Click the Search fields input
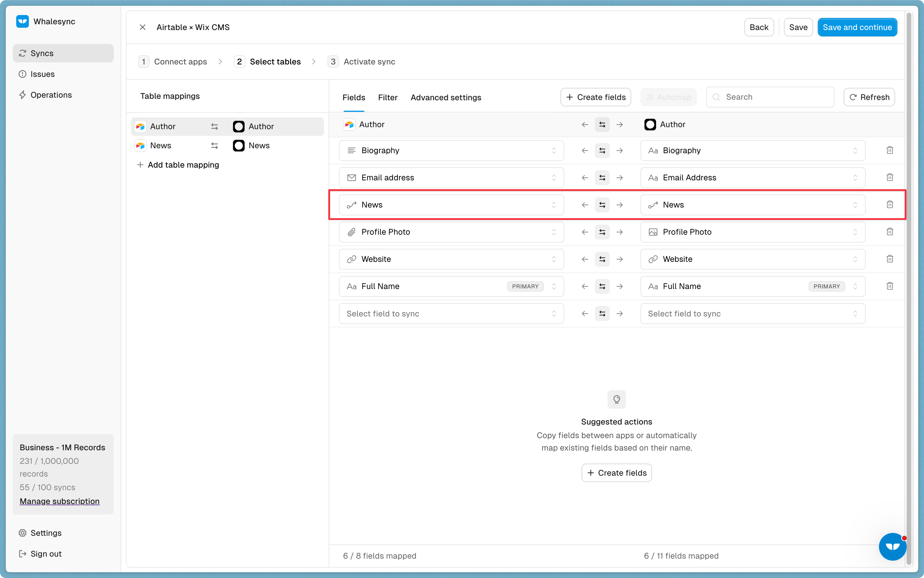 click(x=770, y=97)
